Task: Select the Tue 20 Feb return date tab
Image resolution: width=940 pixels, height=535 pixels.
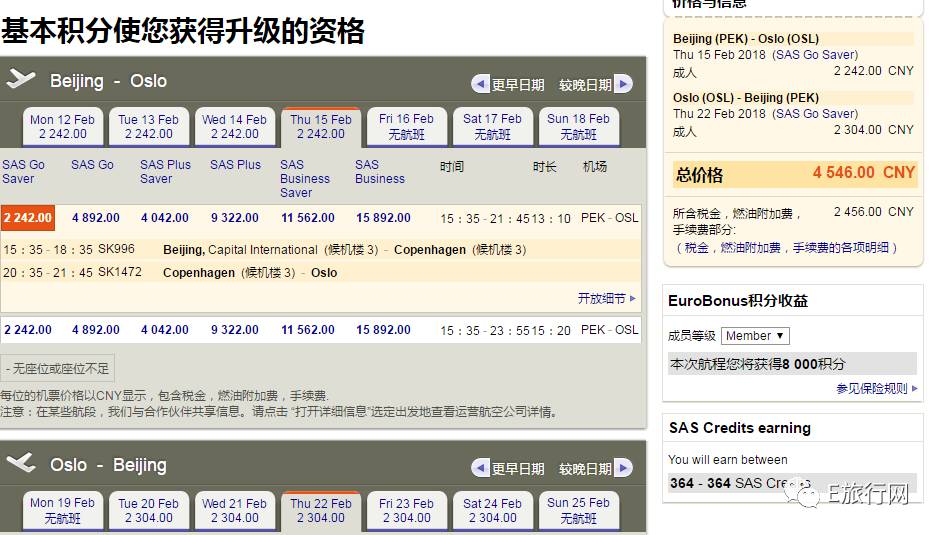Action: tap(148, 510)
